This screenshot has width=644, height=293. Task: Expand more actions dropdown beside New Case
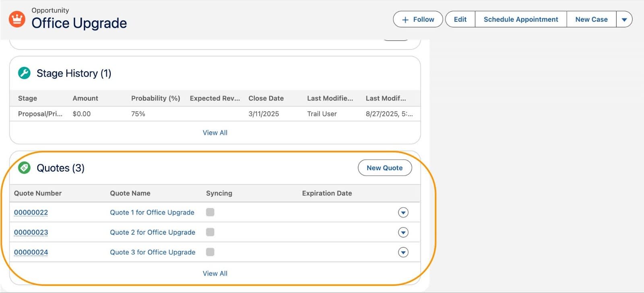tap(624, 19)
